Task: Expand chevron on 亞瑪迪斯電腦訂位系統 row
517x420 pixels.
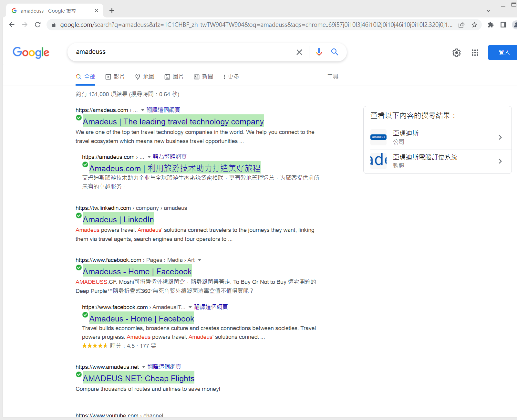Action: [500, 161]
